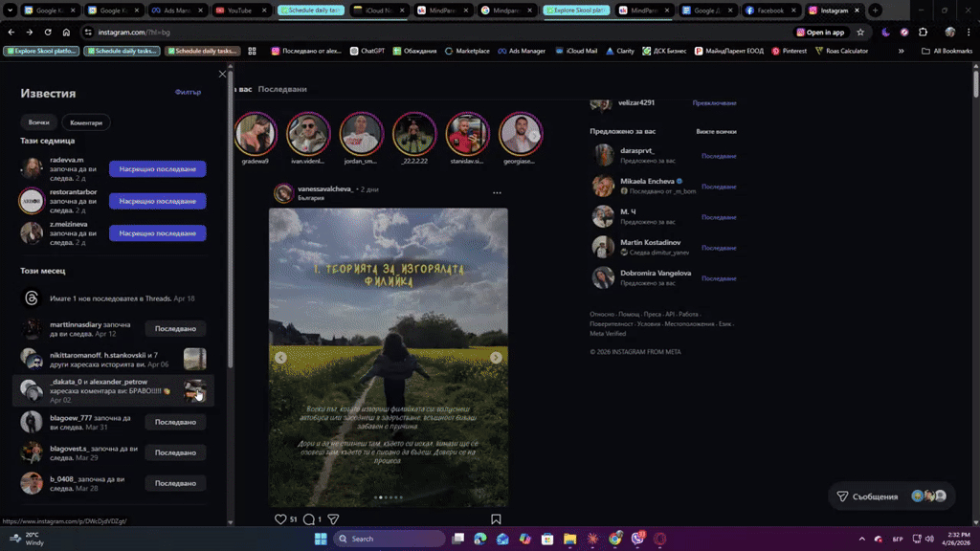Follow suggested user darasprvt_
This screenshot has width=980, height=551.
719,156
